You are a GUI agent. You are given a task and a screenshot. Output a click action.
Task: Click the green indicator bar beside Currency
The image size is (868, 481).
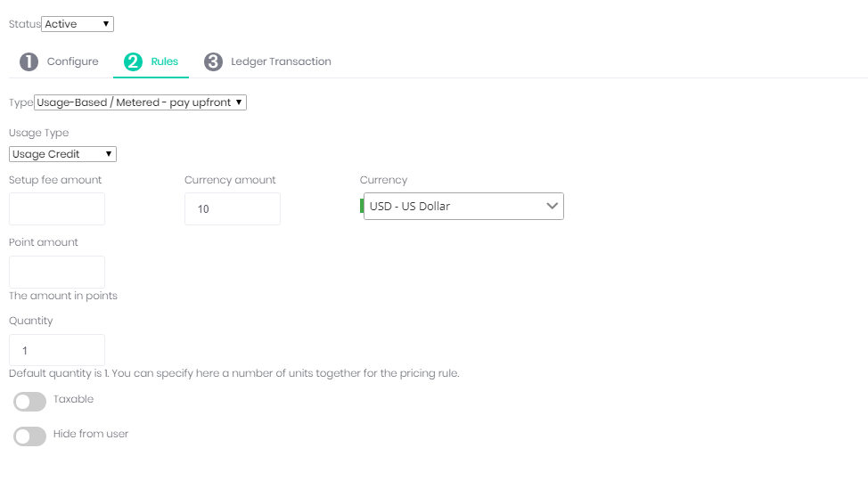pos(362,206)
